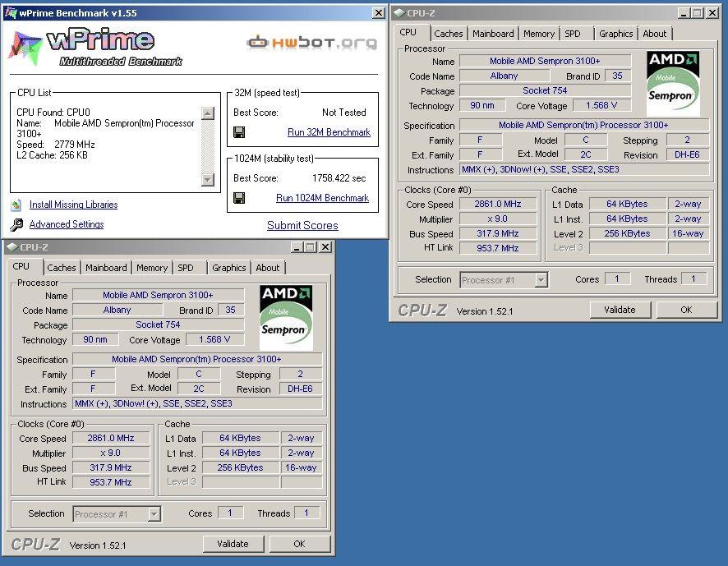Open the Graphics tab in right CPU-Z

pos(615,34)
